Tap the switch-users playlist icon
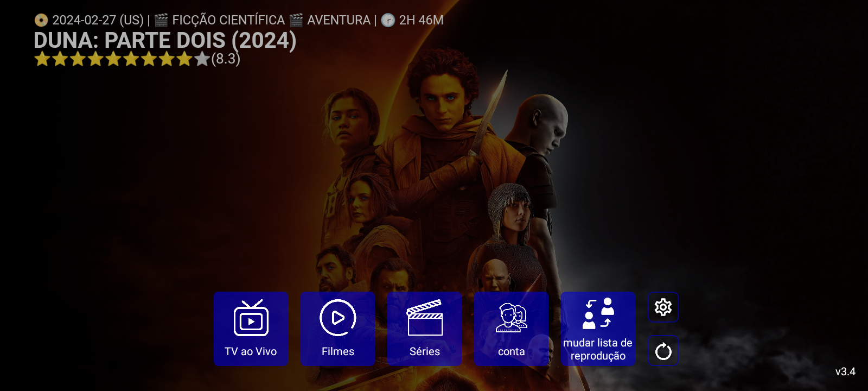Image resolution: width=868 pixels, height=391 pixels. [598, 313]
